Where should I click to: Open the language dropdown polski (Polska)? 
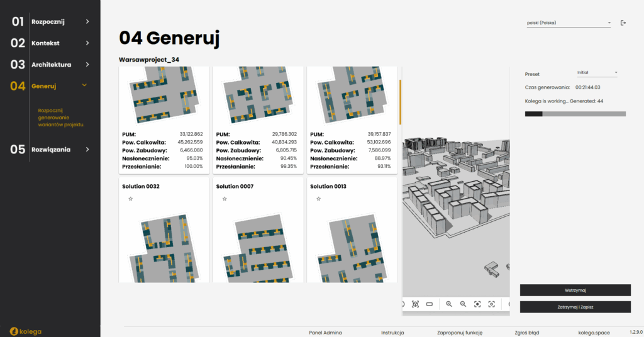pyautogui.click(x=569, y=23)
